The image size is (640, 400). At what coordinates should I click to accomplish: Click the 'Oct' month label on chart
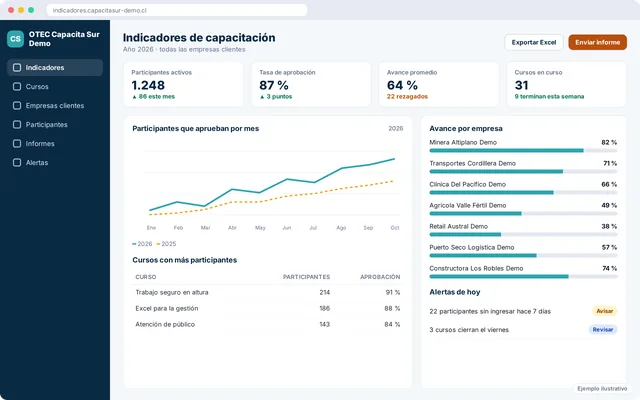(x=395, y=228)
